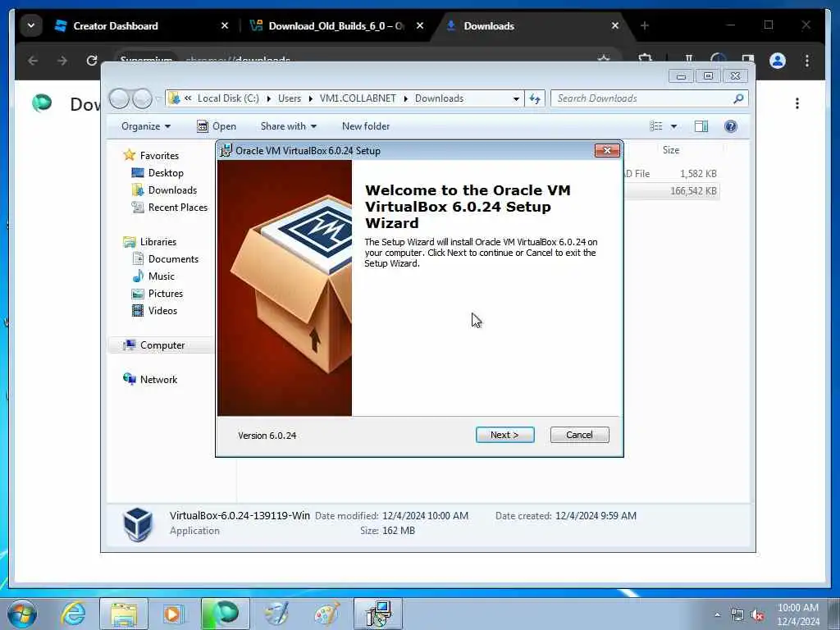
Task: Select the 166,542 KB file row
Action: pyautogui.click(x=672, y=191)
